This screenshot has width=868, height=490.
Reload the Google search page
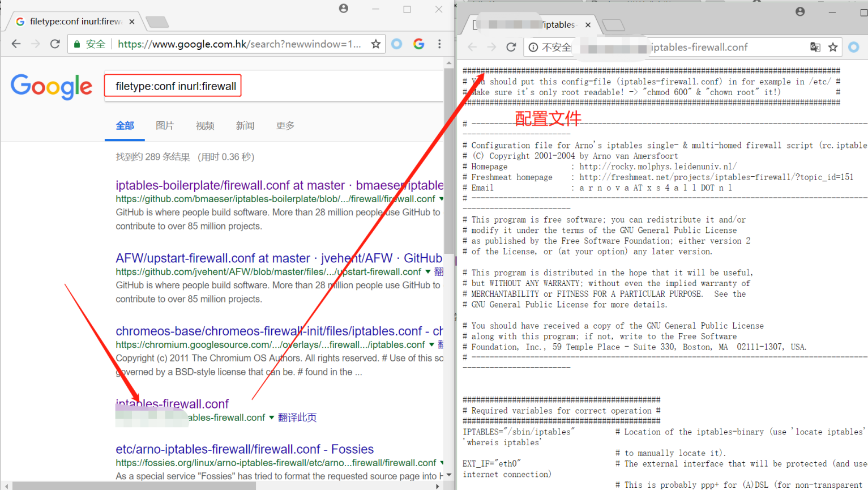pyautogui.click(x=55, y=44)
